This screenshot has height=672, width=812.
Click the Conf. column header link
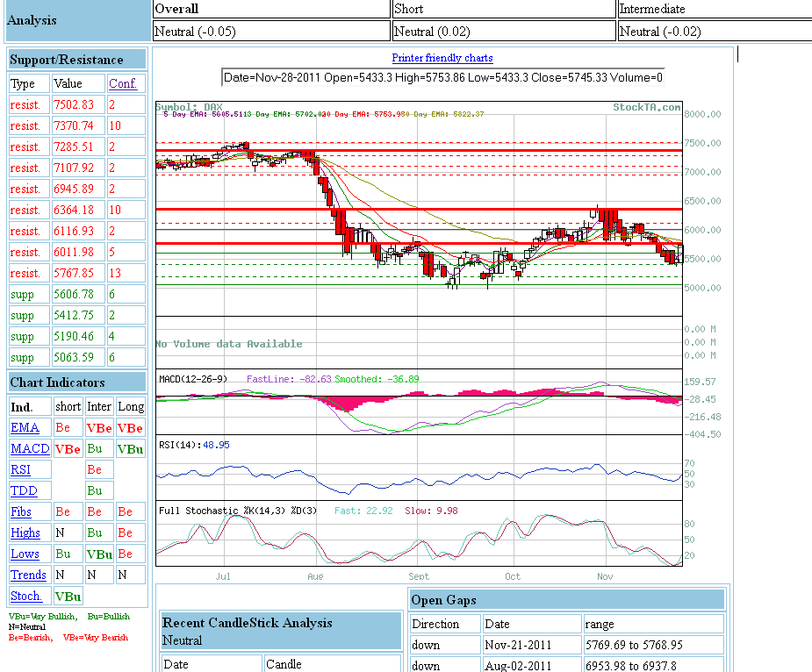pos(123,84)
